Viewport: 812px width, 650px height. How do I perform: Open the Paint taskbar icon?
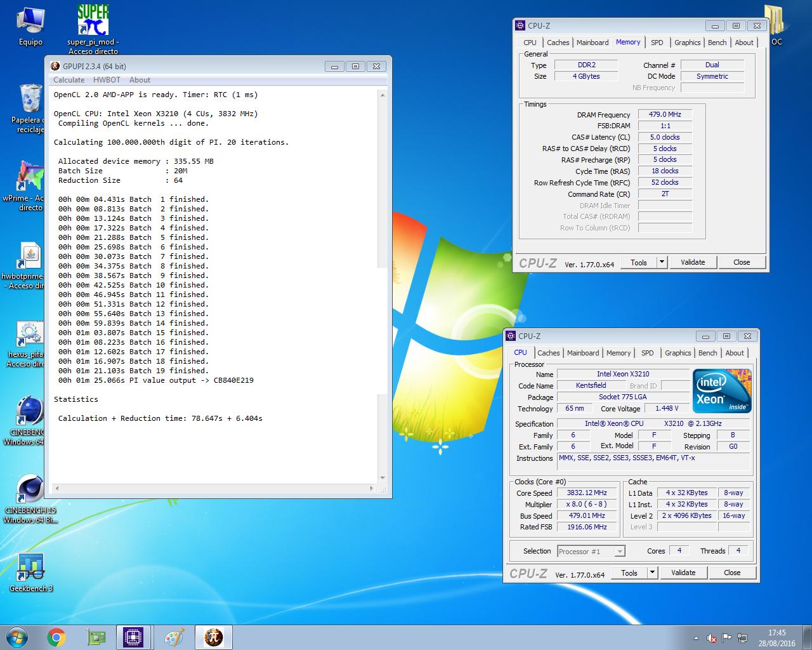point(174,637)
